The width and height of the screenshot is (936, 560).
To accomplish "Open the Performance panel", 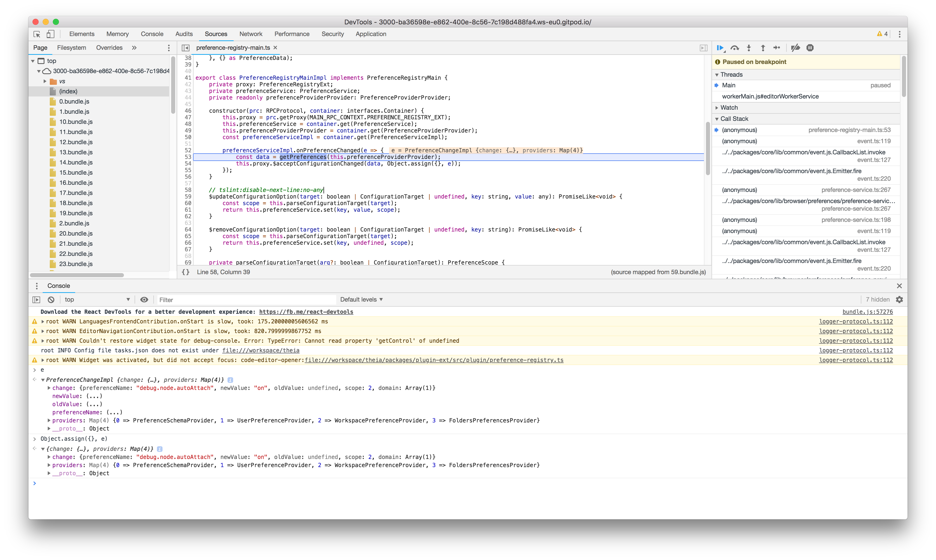I will tap(292, 34).
